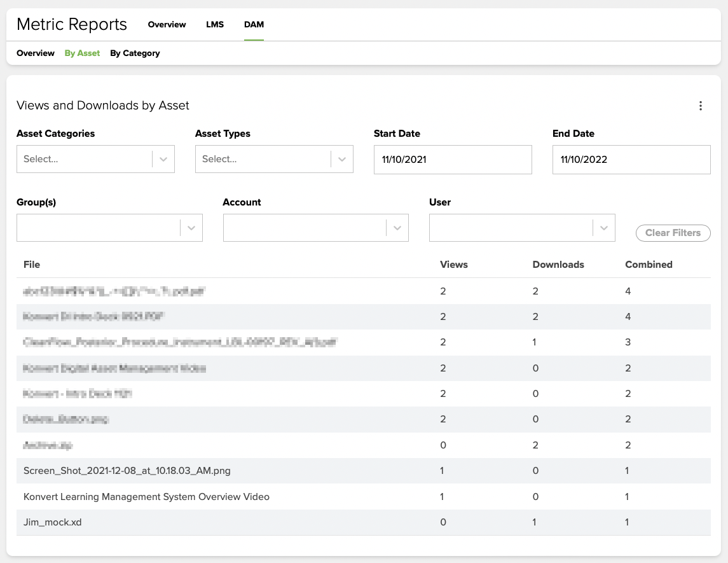
Task: Click the End Date input field
Action: 631,160
